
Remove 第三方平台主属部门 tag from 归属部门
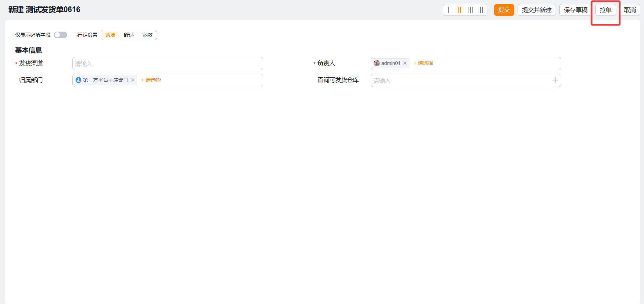click(133, 80)
